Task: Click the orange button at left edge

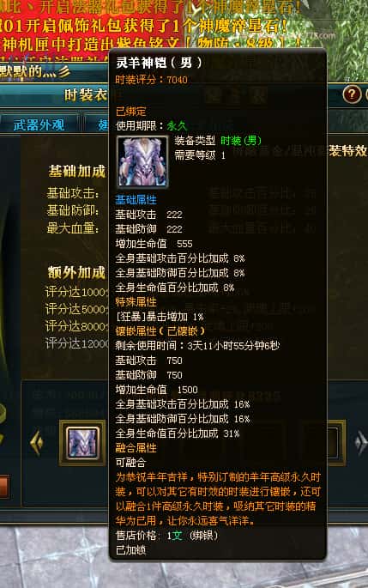Action: tap(4, 487)
